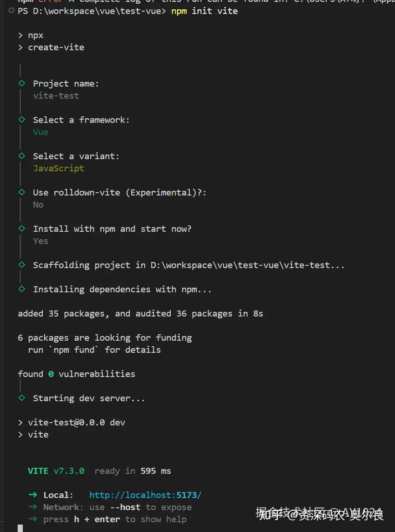Click the JavaScript variant answer

click(x=59, y=168)
